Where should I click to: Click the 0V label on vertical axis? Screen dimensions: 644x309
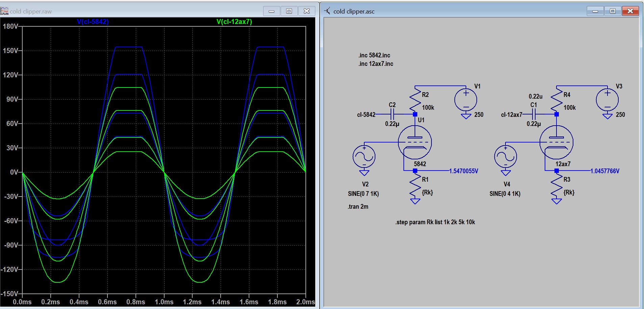tap(14, 172)
